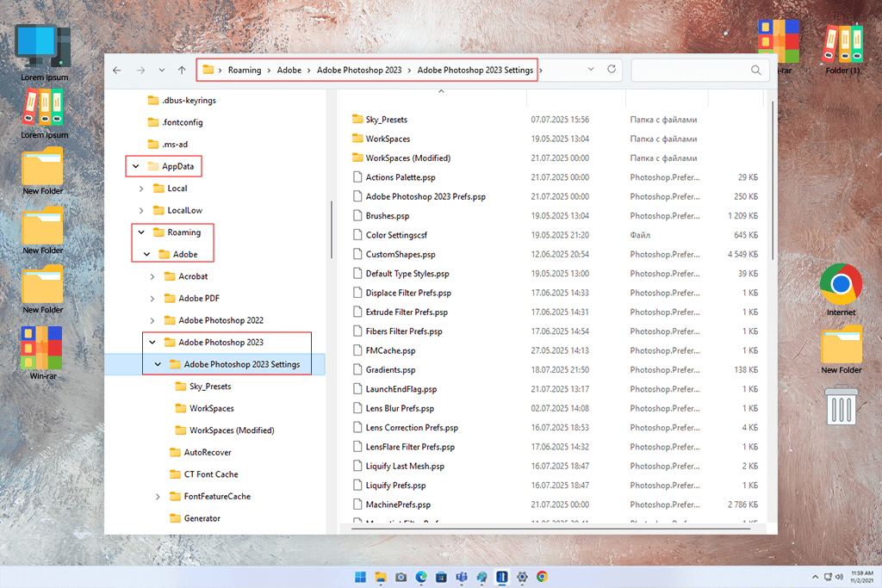Select the AutoRecover folder in tree
This screenshot has width=882, height=588.
pyautogui.click(x=200, y=453)
